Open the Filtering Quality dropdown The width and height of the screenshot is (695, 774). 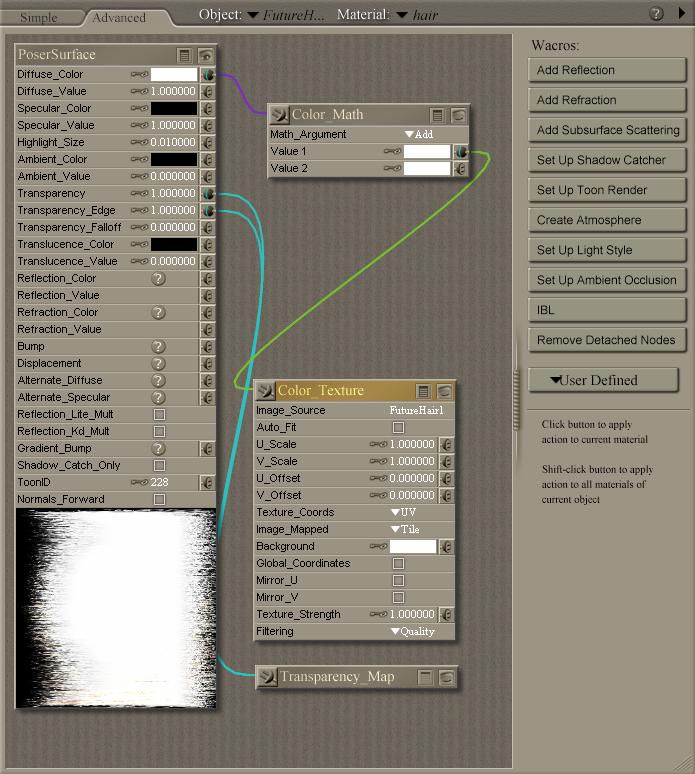click(413, 632)
